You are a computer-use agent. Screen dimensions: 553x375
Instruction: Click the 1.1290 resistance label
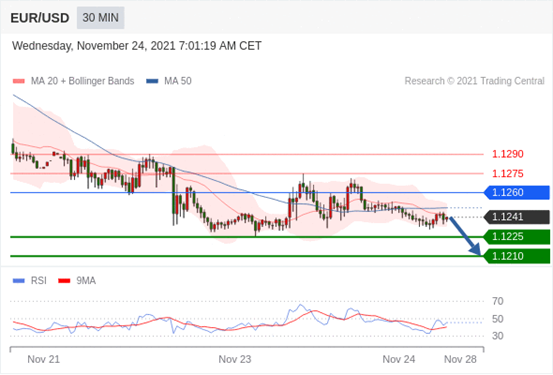point(508,154)
